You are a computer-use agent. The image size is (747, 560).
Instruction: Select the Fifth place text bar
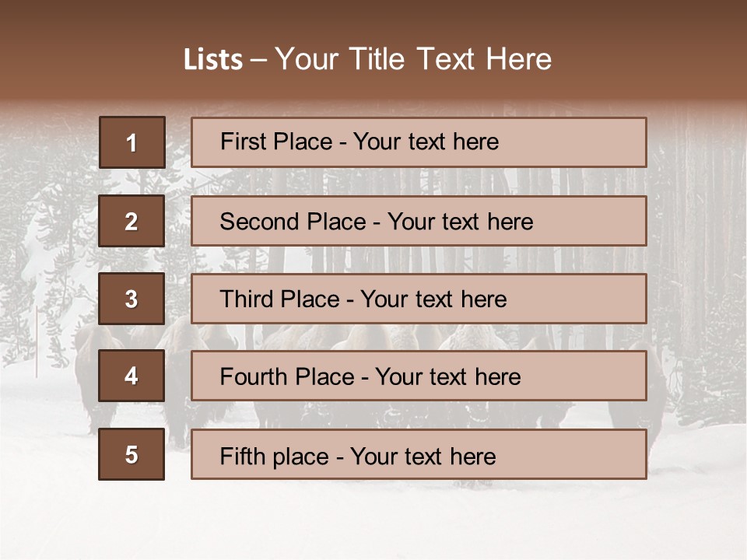click(x=419, y=454)
